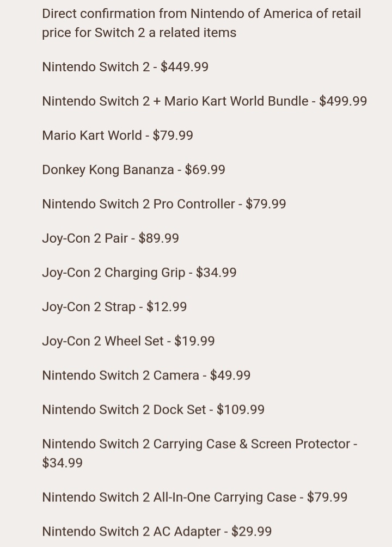The height and width of the screenshot is (547, 392).
Task: Select the Joy-Con 2 Charging Grip entry
Action: (139, 273)
